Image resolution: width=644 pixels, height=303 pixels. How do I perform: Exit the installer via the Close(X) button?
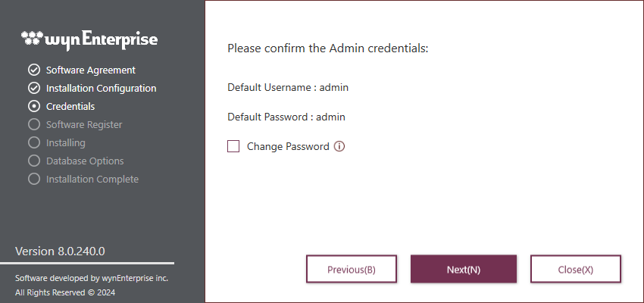(576, 270)
